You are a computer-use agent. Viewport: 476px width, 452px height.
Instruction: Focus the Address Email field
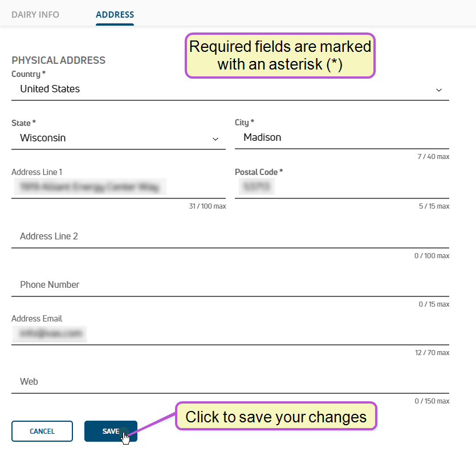coord(230,333)
